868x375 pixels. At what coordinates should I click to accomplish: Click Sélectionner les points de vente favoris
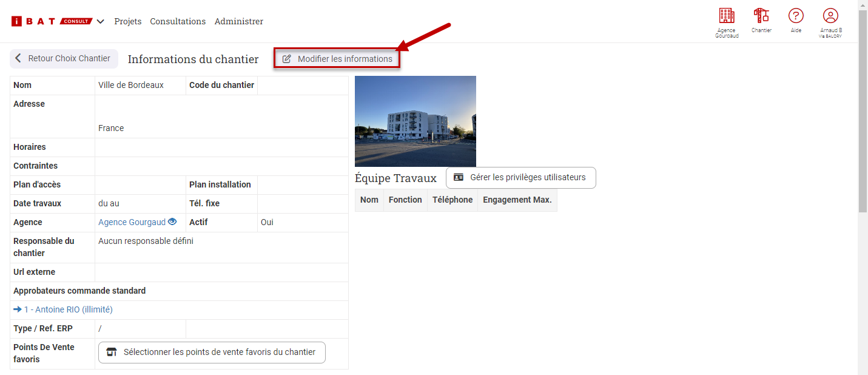[212, 353]
